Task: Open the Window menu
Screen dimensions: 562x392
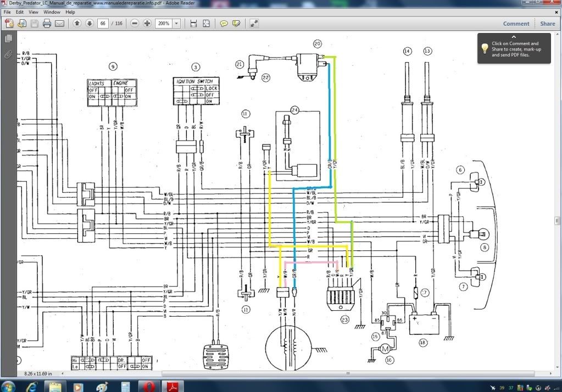Action: [52, 12]
